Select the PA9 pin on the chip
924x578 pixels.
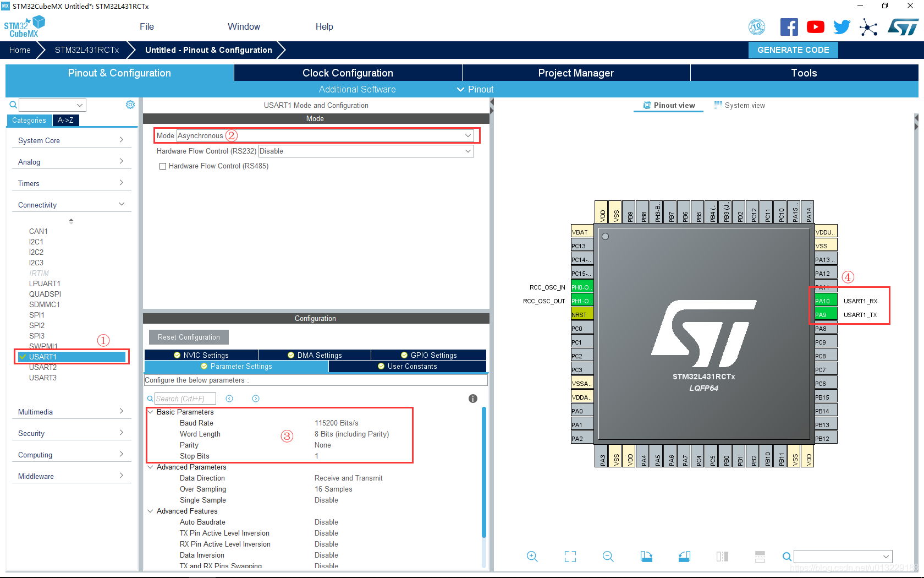click(x=826, y=314)
